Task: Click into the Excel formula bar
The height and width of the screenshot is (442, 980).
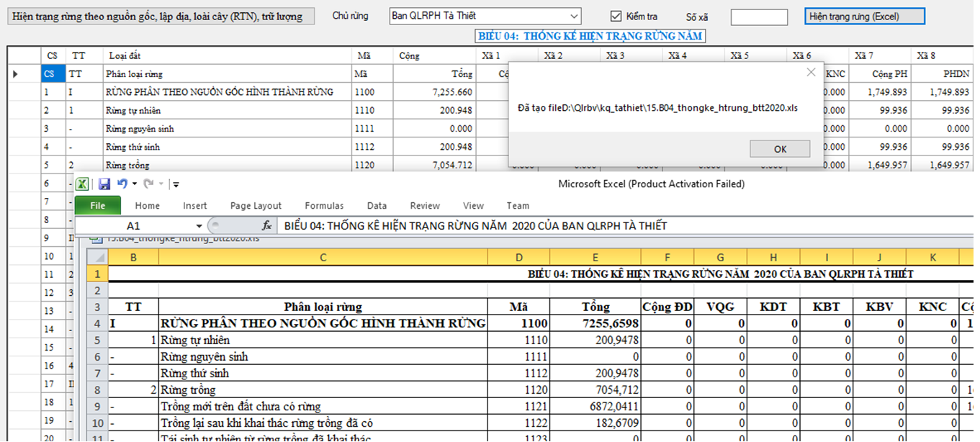Action: click(626, 226)
